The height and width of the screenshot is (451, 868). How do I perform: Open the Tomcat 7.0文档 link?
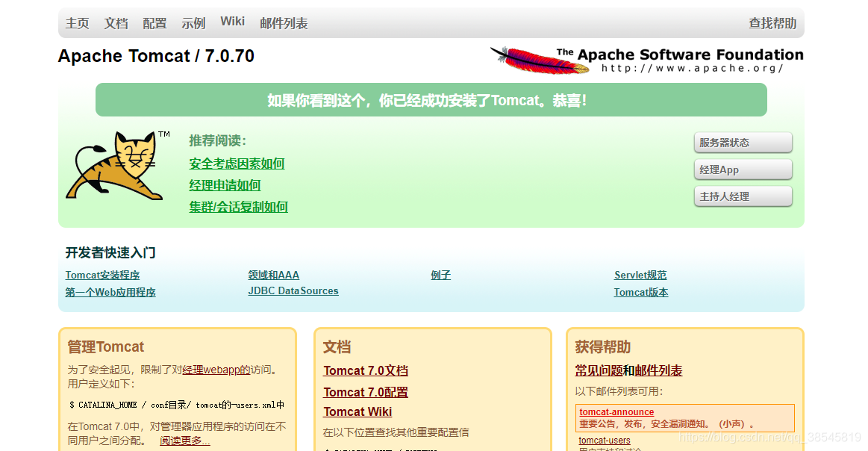pos(366,370)
